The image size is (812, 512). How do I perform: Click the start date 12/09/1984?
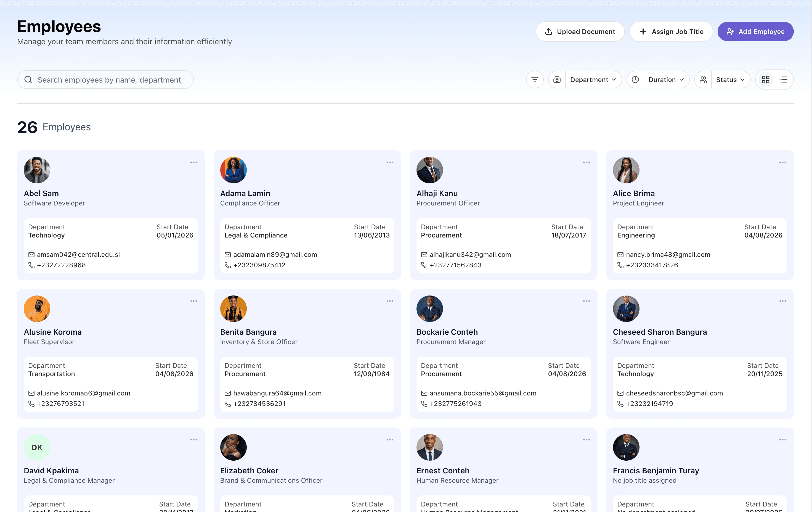(371, 374)
